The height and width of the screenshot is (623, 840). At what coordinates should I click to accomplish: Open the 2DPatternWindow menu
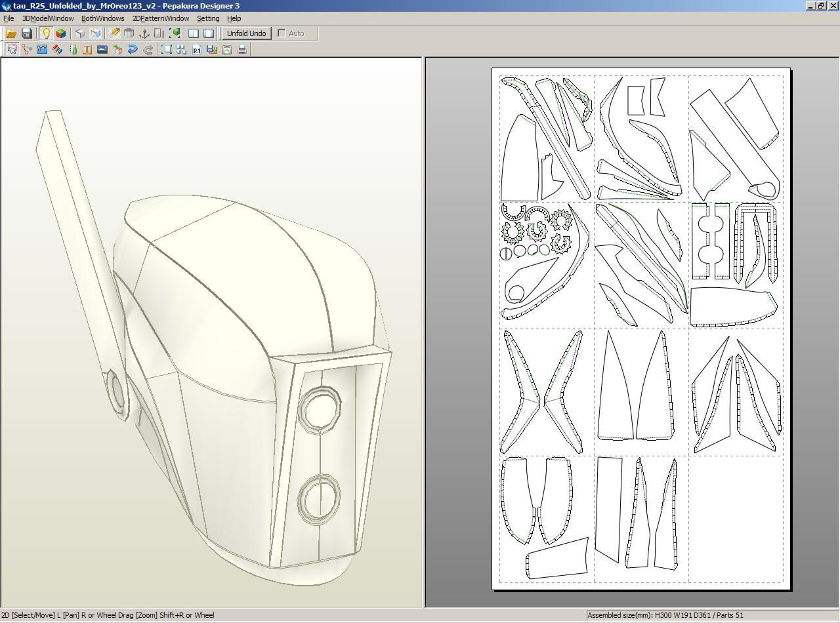pyautogui.click(x=161, y=18)
